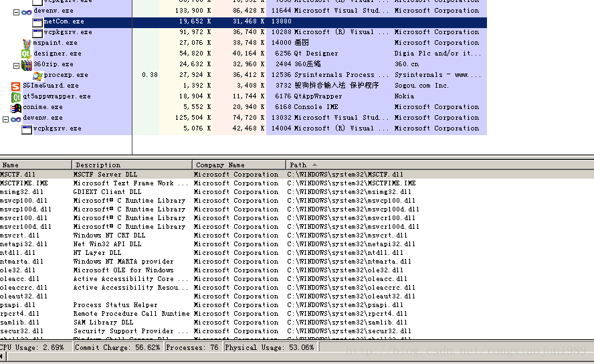Click the Qt Designer description cell
The width and height of the screenshot is (594, 364).
click(x=316, y=54)
